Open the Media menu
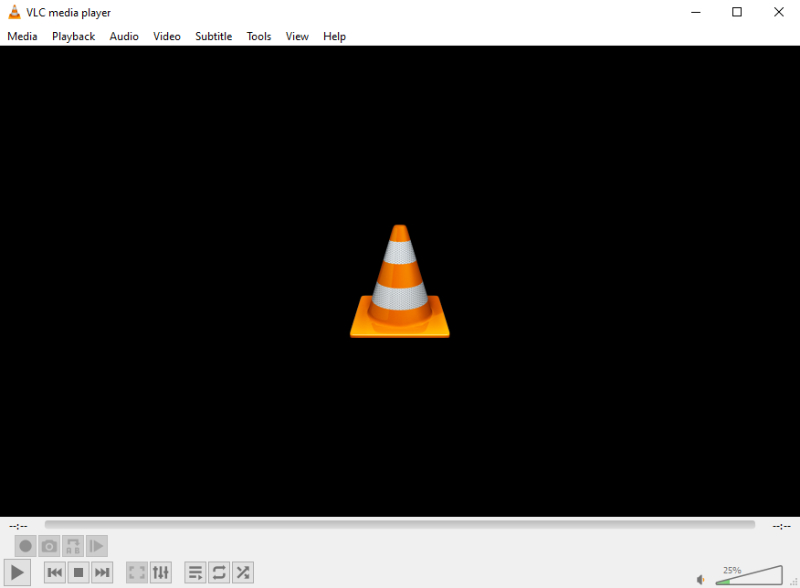This screenshot has width=800, height=588. (22, 36)
